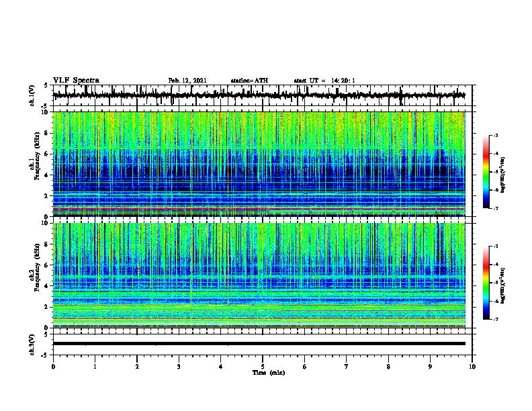Click time-axis tick label '5'
The height and width of the screenshot is (411, 532).
tap(263, 367)
